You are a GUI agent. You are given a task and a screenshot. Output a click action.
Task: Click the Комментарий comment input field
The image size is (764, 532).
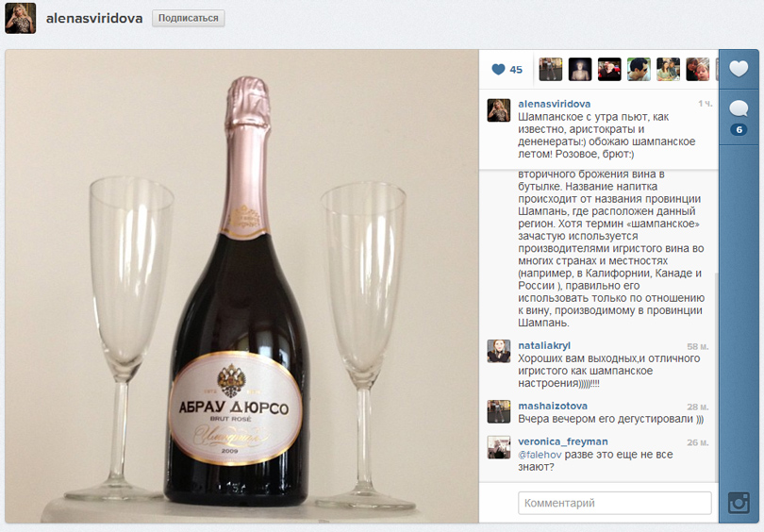pos(614,503)
